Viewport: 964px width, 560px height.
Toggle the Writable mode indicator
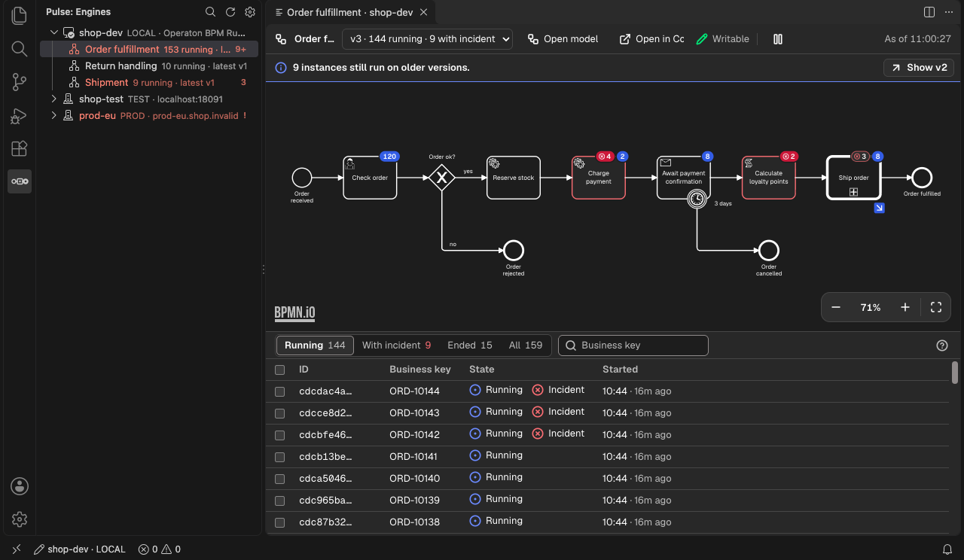[x=722, y=39]
